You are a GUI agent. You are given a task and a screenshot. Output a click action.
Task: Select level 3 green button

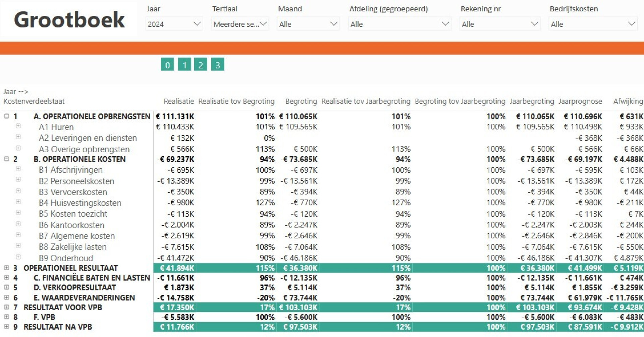pos(218,64)
